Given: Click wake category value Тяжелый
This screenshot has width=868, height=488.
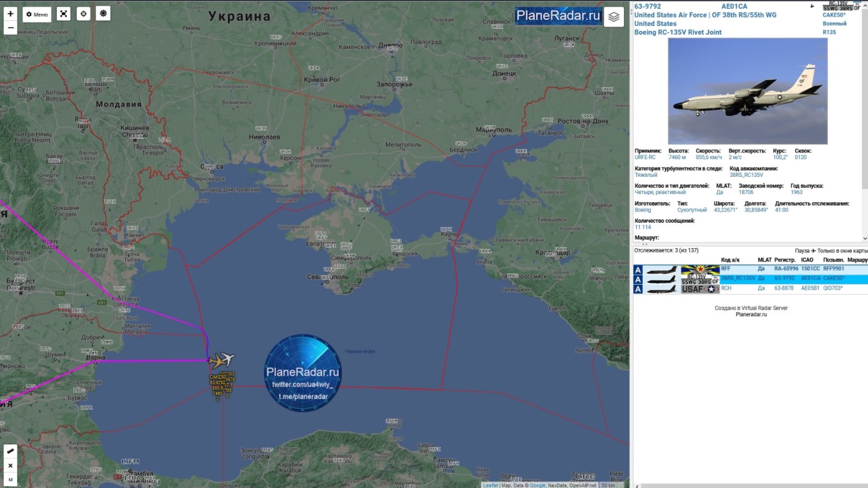Looking at the screenshot, I should click(x=646, y=175).
